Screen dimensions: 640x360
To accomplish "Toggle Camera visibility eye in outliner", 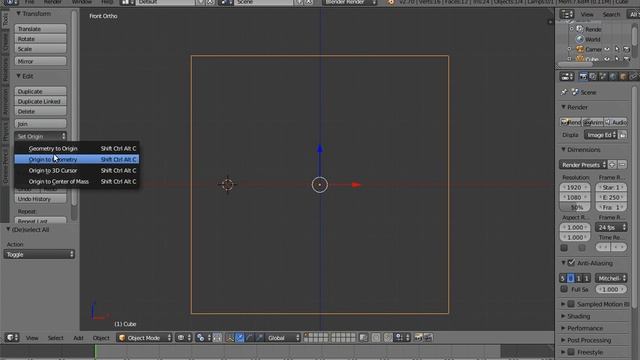I will click(607, 49).
